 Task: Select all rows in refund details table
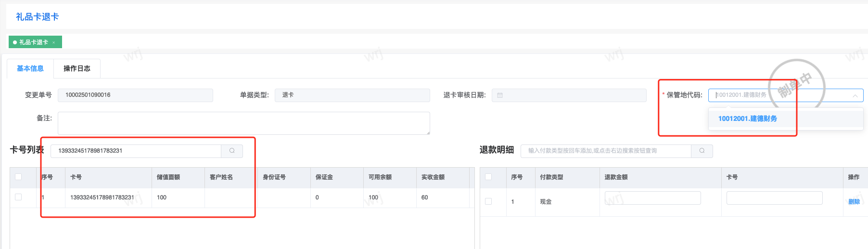click(x=488, y=177)
